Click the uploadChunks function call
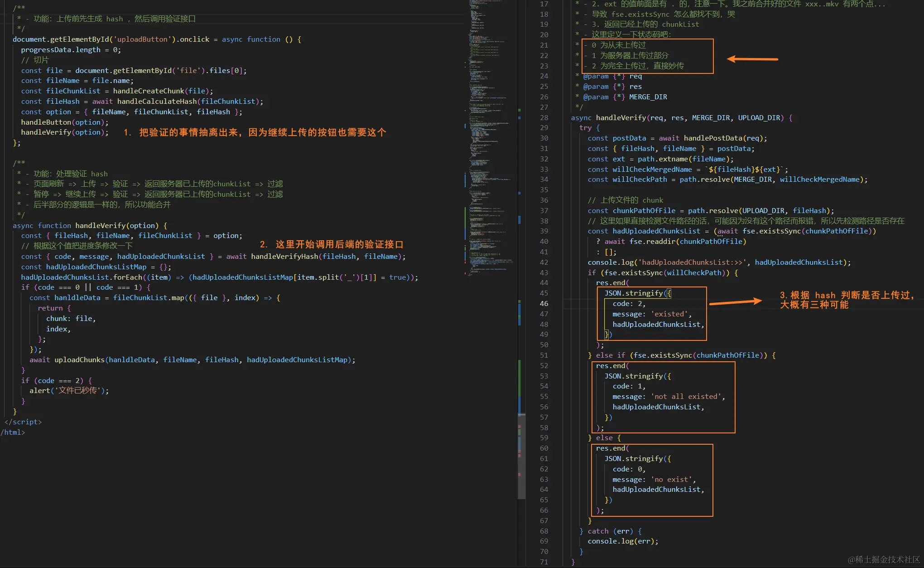 click(x=79, y=360)
